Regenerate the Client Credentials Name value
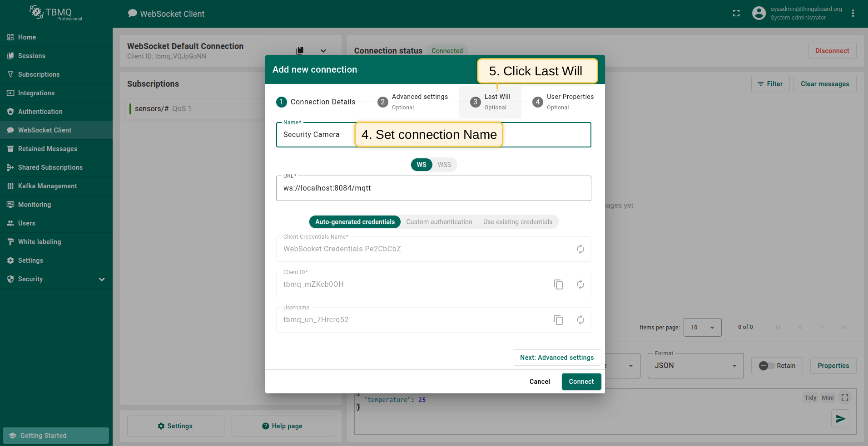The image size is (868, 446). coord(580,249)
